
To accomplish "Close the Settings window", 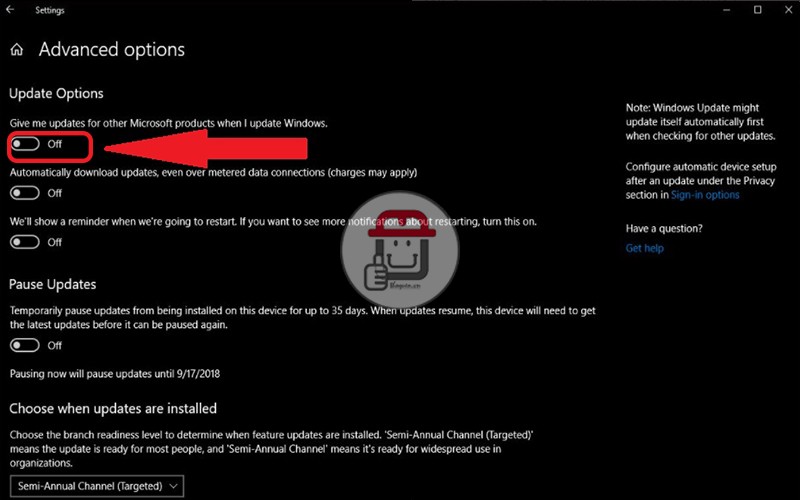I will (788, 10).
